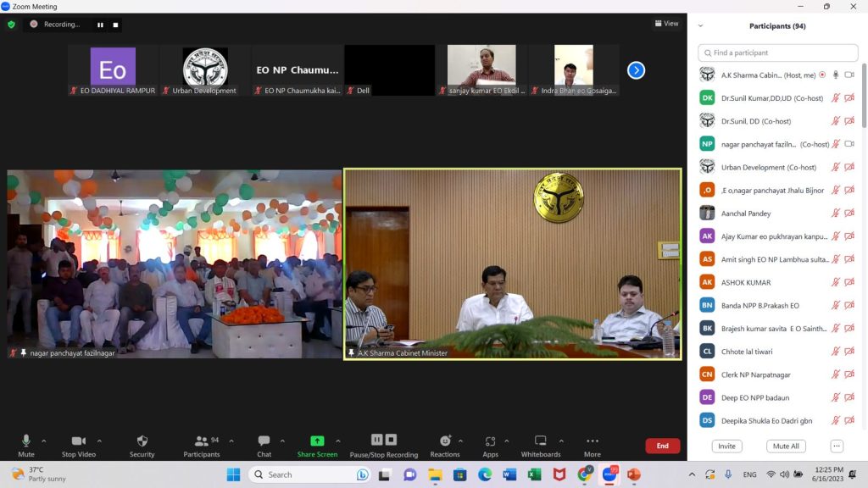Expand reactions options arrow
The height and width of the screenshot is (488, 868).
click(460, 441)
